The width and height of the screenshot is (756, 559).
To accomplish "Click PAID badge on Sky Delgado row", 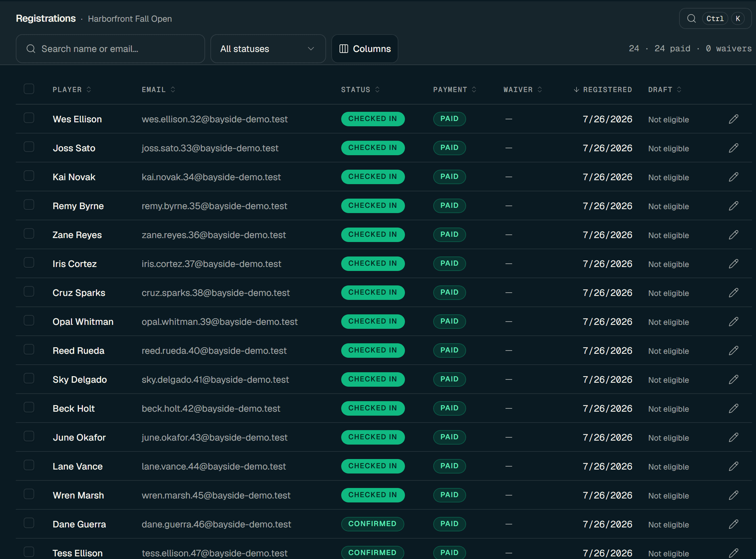I will (x=450, y=379).
